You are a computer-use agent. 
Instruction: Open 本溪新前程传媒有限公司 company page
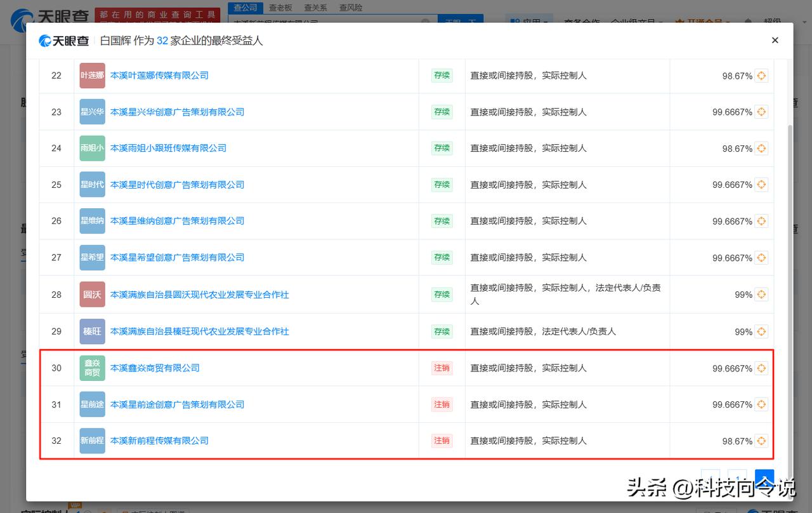pos(159,441)
